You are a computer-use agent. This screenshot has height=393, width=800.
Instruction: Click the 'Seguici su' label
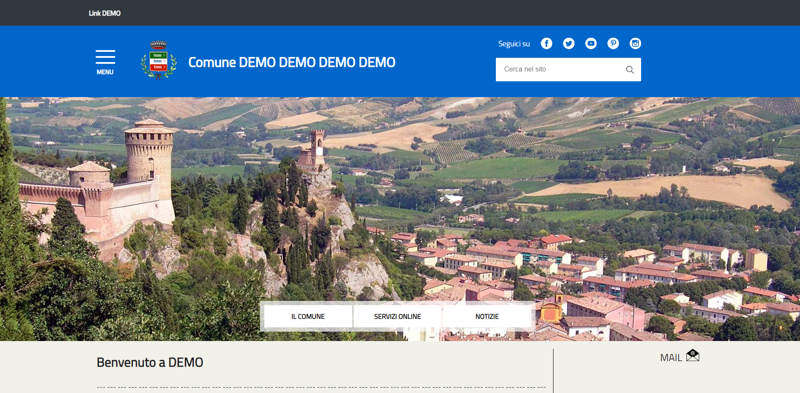(514, 44)
